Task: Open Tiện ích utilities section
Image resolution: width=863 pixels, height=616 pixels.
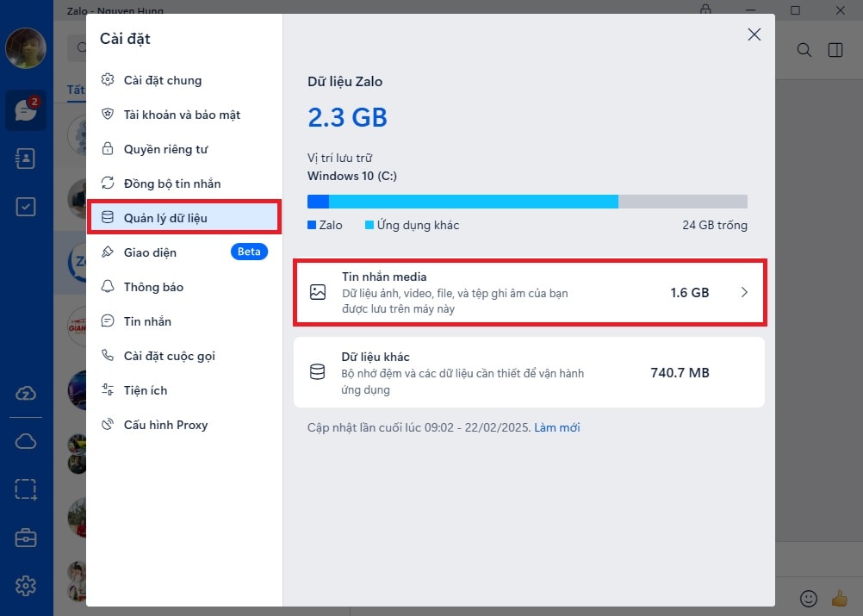Action: (x=183, y=390)
